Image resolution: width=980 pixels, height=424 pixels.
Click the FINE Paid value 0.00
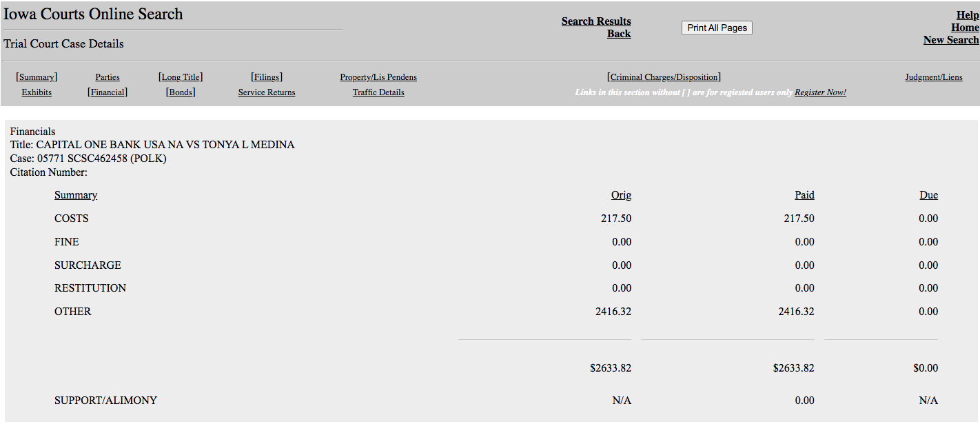[x=805, y=242]
